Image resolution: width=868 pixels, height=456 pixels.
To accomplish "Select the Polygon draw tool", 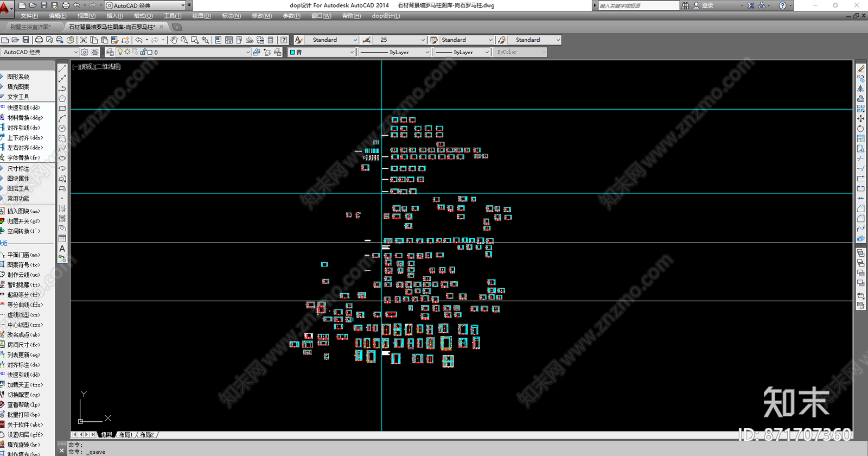I will click(62, 98).
